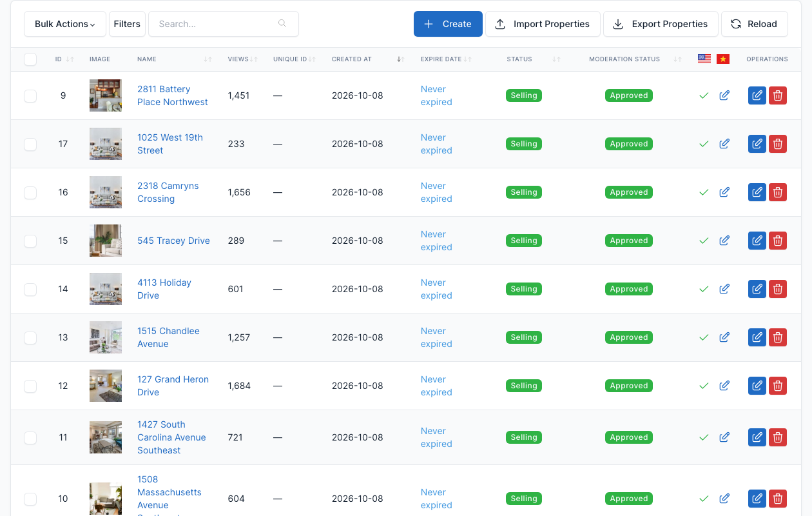Sort table by Created At column
This screenshot has width=812, height=516.
(367, 59)
